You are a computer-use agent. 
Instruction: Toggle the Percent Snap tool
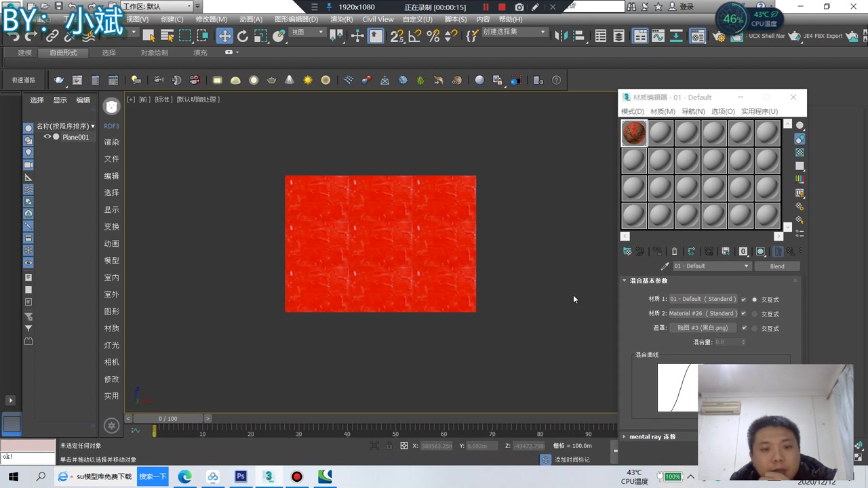[433, 36]
